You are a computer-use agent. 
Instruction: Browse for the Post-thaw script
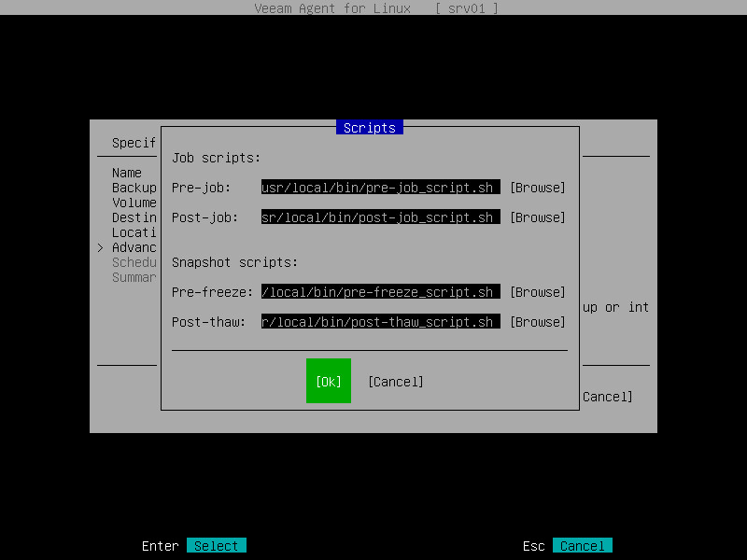538,322
